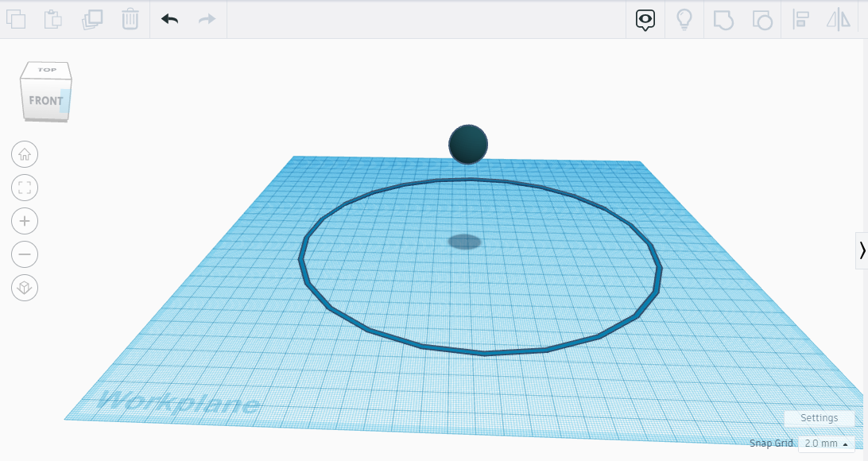Viewport: 868px width, 461px height.
Task: Click the Group shapes icon
Action: pyautogui.click(x=723, y=20)
